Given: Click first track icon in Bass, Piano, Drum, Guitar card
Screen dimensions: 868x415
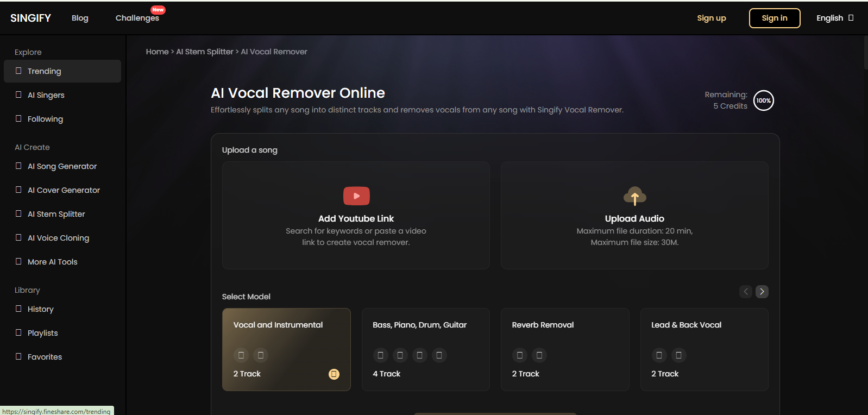Looking at the screenshot, I should click(x=380, y=355).
